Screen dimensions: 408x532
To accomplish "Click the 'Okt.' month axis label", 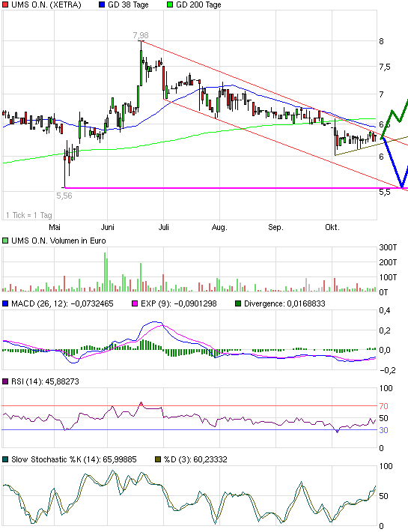I will 332,227.
